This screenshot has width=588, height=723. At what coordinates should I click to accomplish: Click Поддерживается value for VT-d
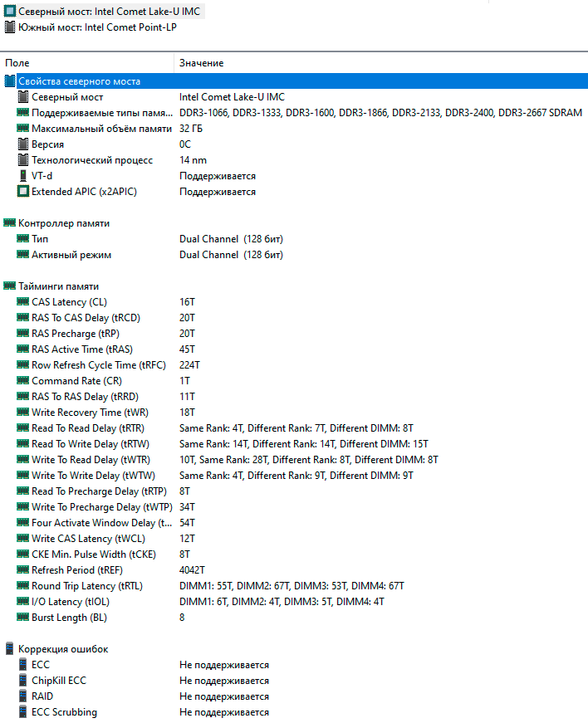[x=218, y=176]
